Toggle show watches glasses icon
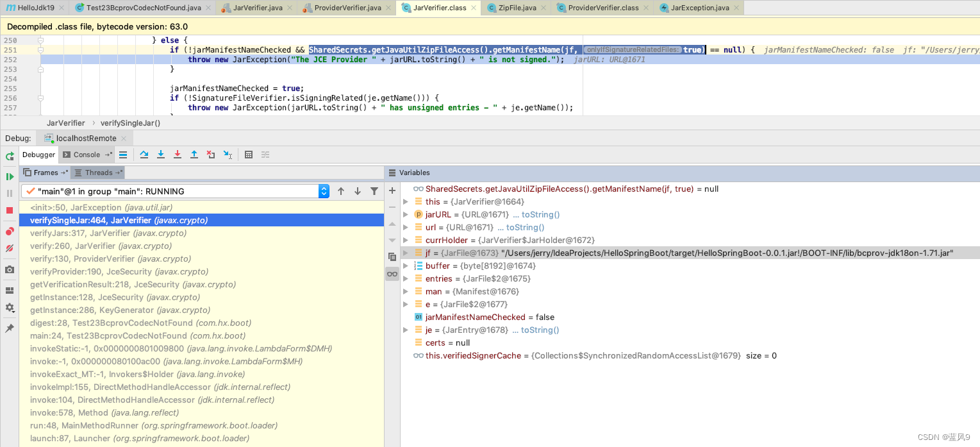Image resolution: width=980 pixels, height=447 pixels. pos(392,274)
